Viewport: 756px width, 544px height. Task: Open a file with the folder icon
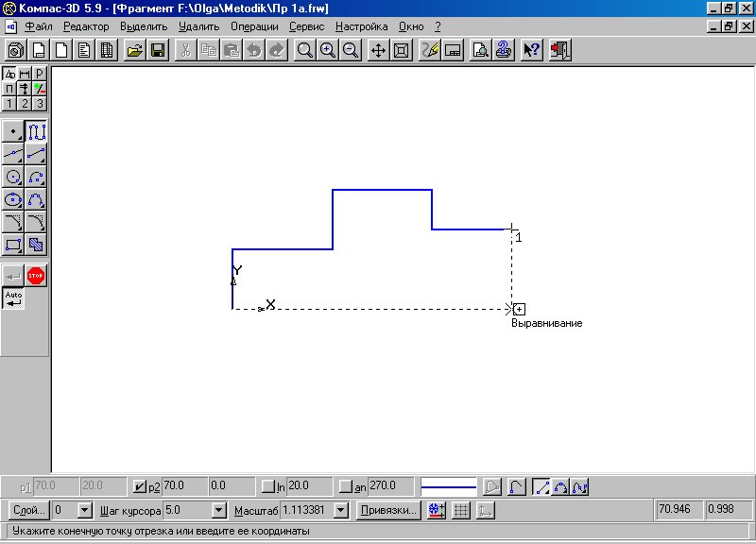tap(135, 50)
